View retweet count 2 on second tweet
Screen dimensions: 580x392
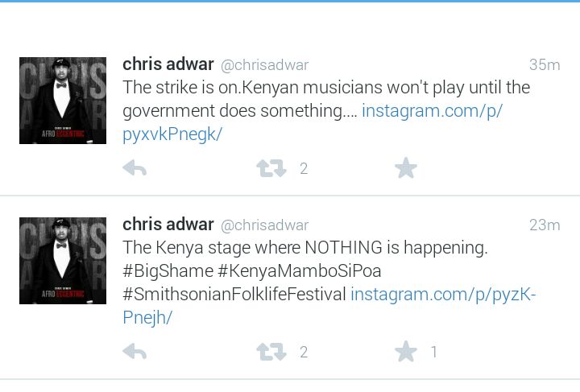(304, 352)
